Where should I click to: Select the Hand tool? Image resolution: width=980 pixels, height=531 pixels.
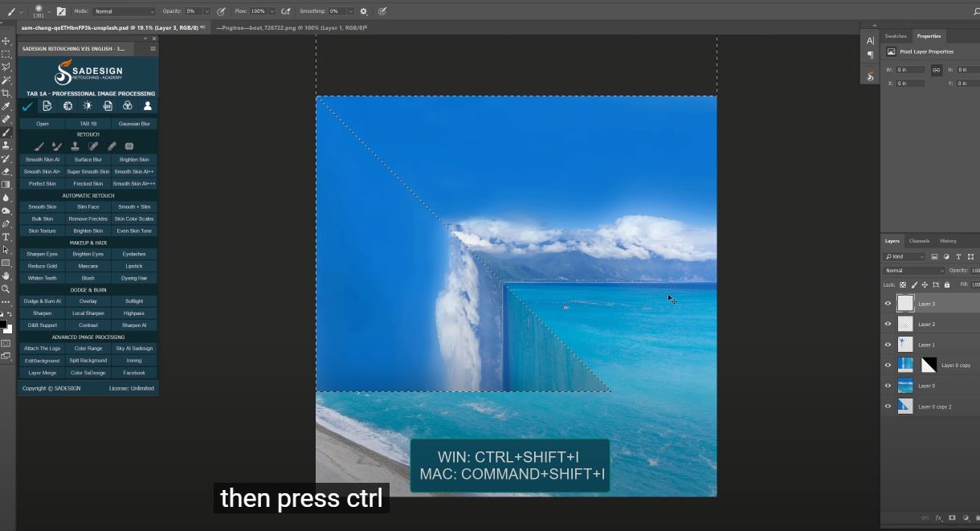click(6, 276)
